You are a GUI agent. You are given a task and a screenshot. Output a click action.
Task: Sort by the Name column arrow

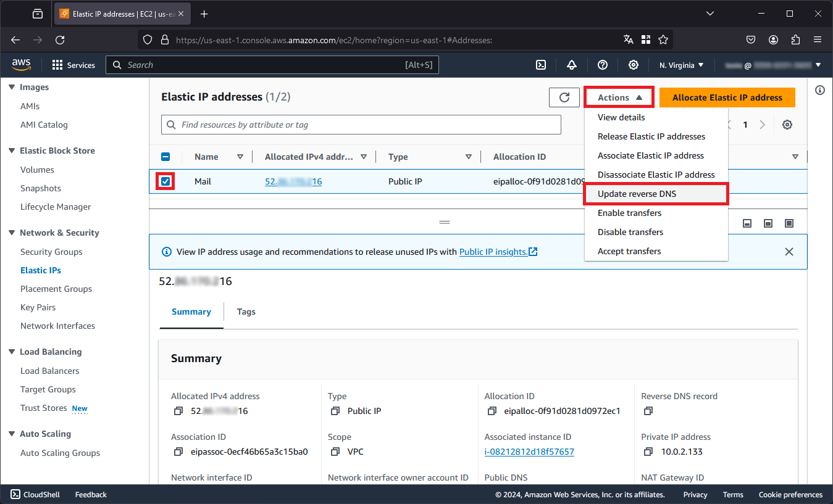pos(240,157)
